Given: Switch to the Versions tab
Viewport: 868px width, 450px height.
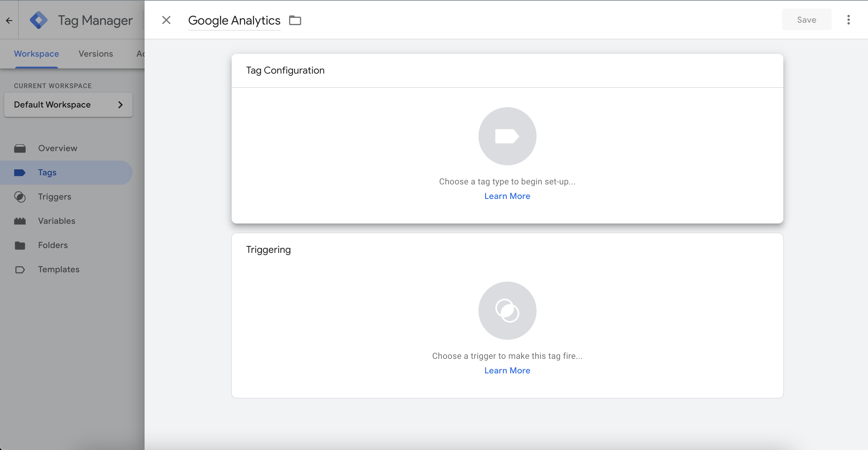Looking at the screenshot, I should click(96, 53).
